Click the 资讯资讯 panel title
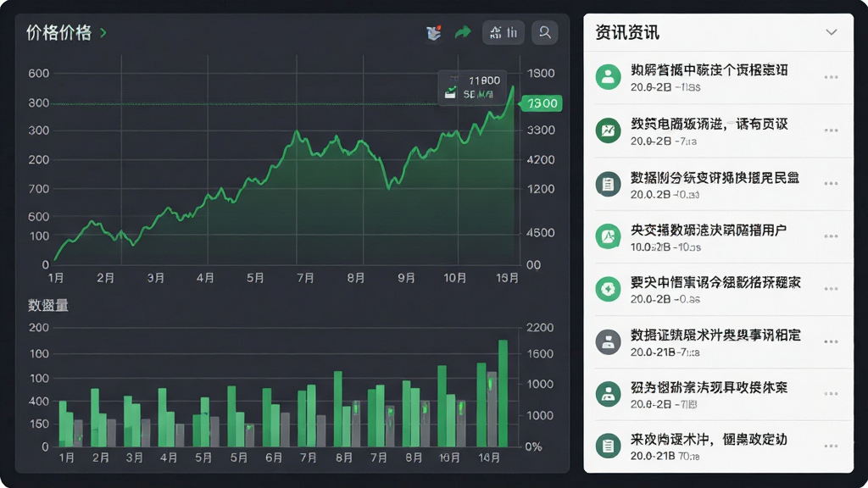868x488 pixels. [627, 33]
